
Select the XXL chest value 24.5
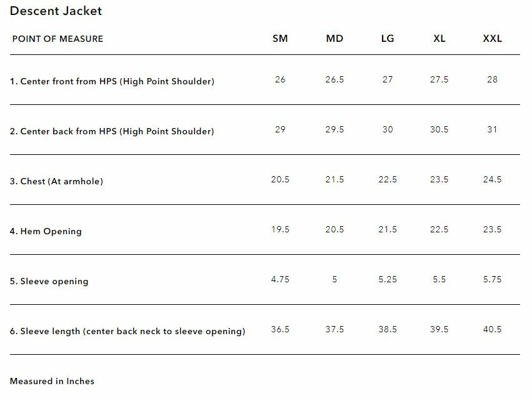(492, 179)
